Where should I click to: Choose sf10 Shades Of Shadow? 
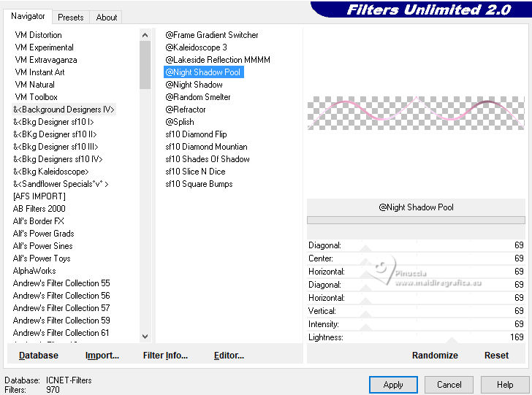[208, 159]
